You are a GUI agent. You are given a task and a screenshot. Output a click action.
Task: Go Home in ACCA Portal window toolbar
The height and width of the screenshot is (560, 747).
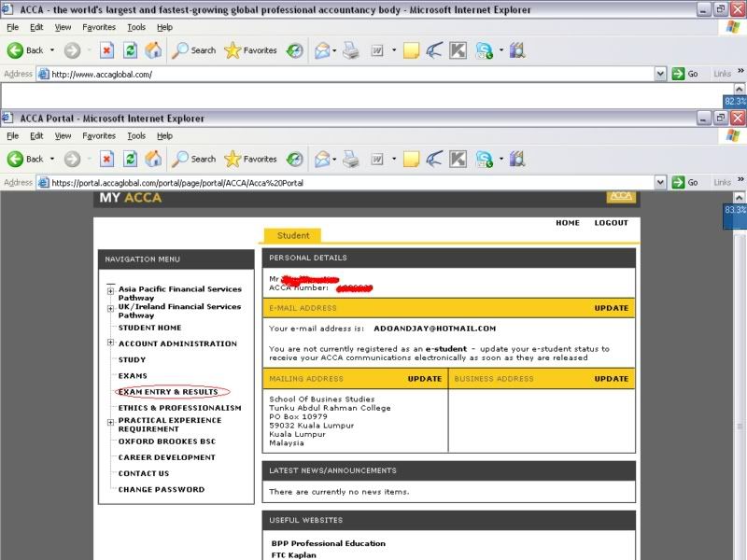(153, 159)
